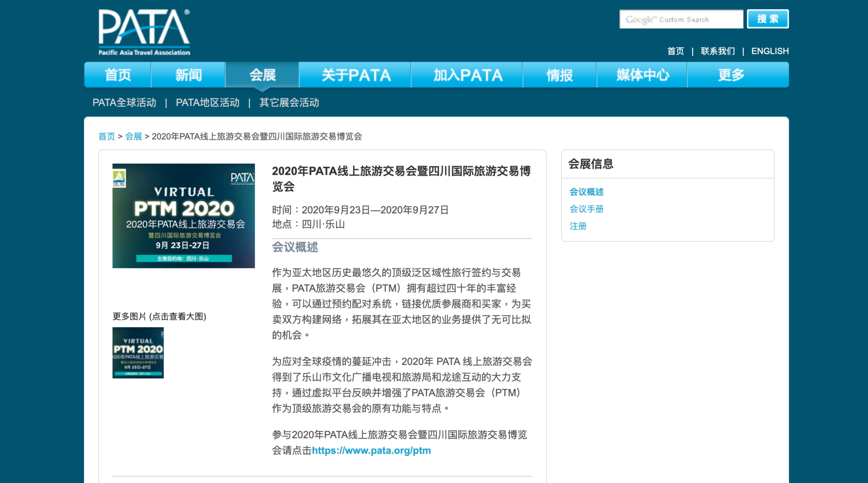Open the 新闻 navigation tab
The height and width of the screenshot is (483, 868).
[188, 75]
